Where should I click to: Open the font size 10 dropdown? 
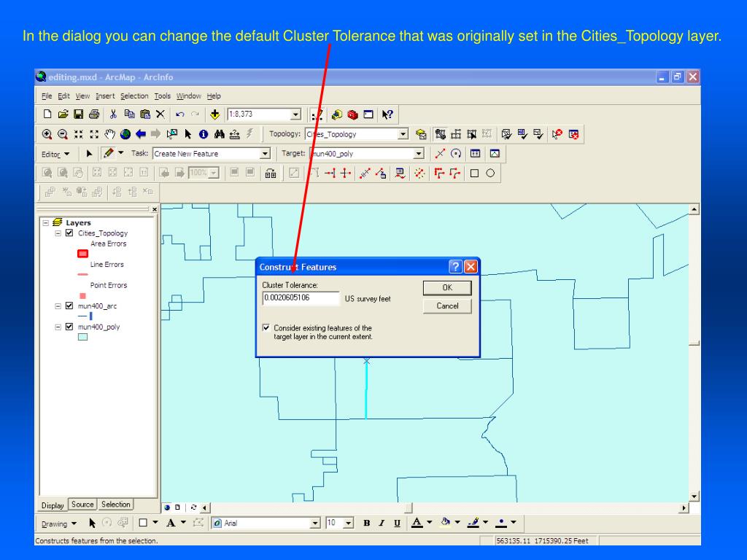point(349,524)
